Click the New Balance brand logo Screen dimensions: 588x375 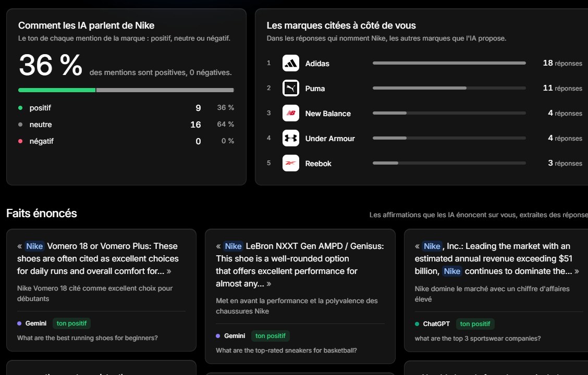coord(291,113)
